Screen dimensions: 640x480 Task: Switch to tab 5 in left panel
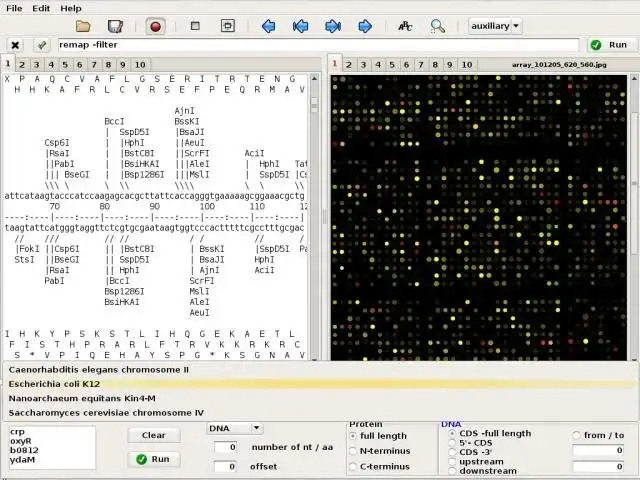[x=67, y=65]
